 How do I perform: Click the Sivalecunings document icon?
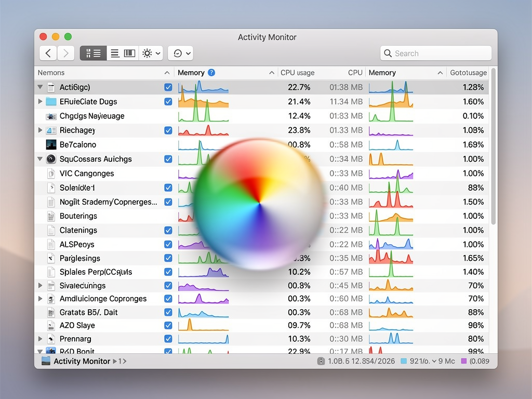(x=51, y=286)
